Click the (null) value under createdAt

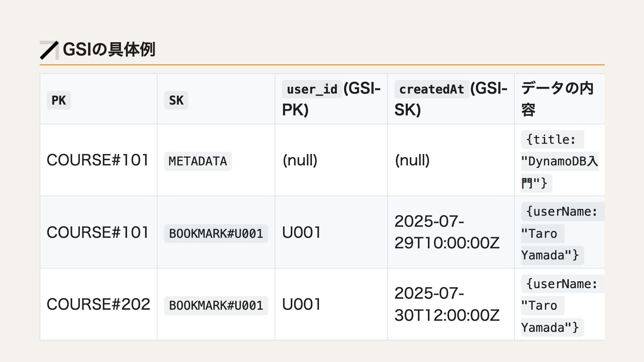412,160
